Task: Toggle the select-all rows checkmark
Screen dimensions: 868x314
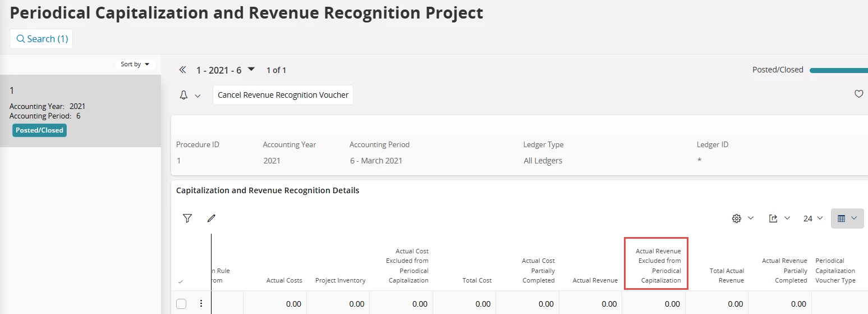Action: click(x=181, y=281)
